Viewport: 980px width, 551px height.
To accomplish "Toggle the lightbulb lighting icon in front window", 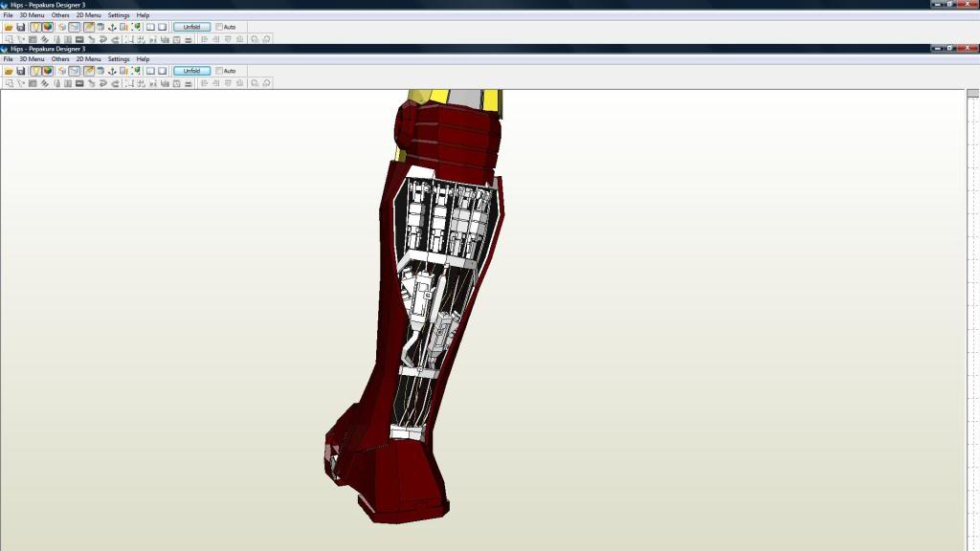I will 35,71.
